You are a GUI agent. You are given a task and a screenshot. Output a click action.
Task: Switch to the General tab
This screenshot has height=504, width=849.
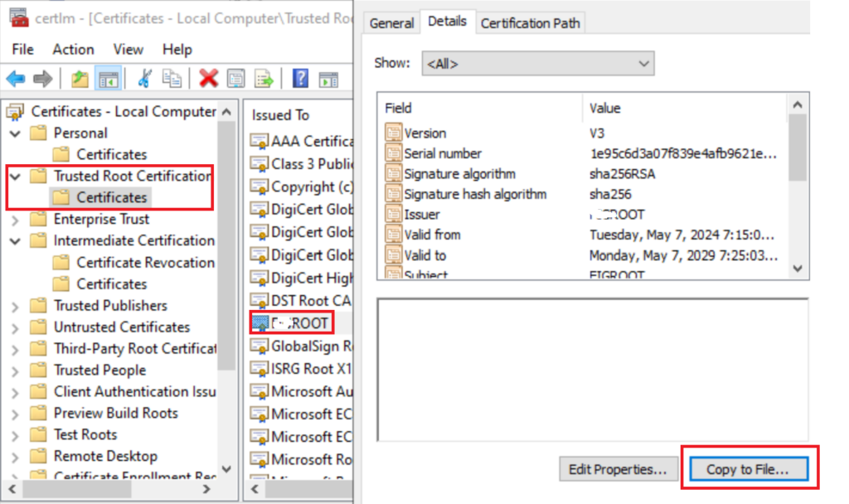[x=391, y=23]
